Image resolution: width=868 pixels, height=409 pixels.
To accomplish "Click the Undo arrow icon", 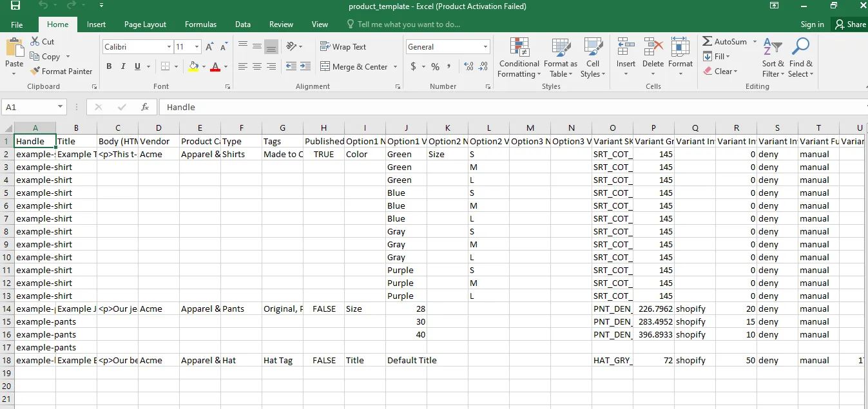I will click(43, 6).
